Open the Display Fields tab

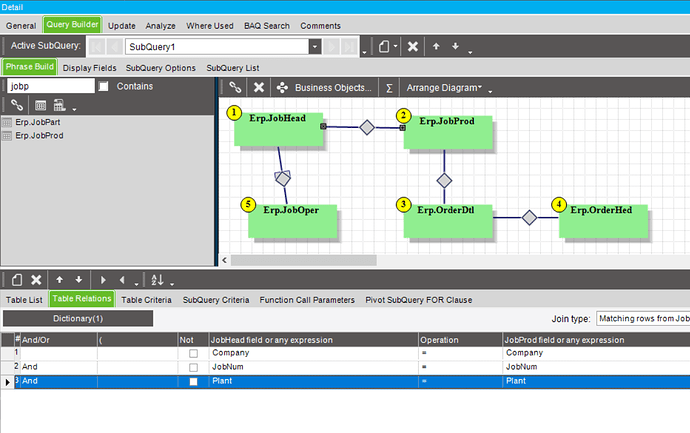coord(89,68)
